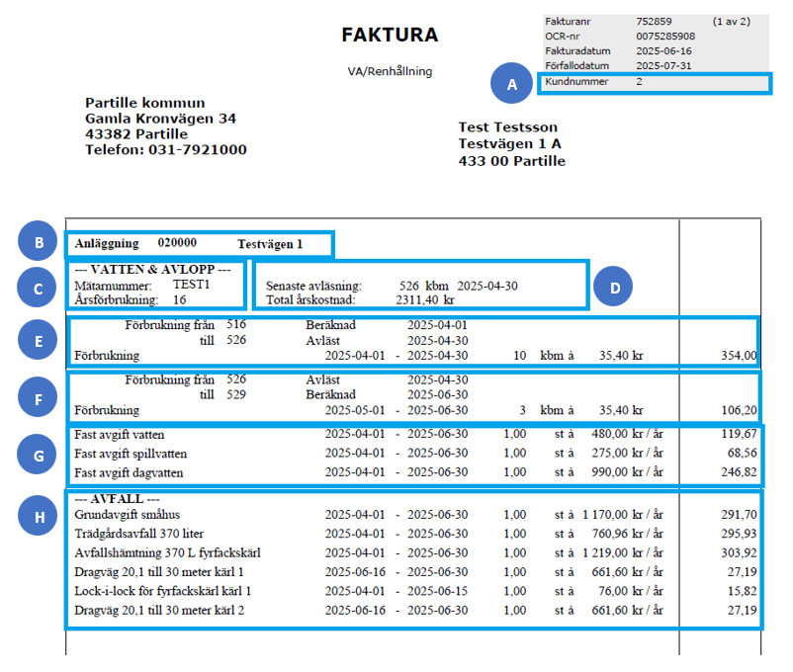Select the H marker beside Avfall section
The width and height of the screenshot is (793, 672).
[x=40, y=515]
